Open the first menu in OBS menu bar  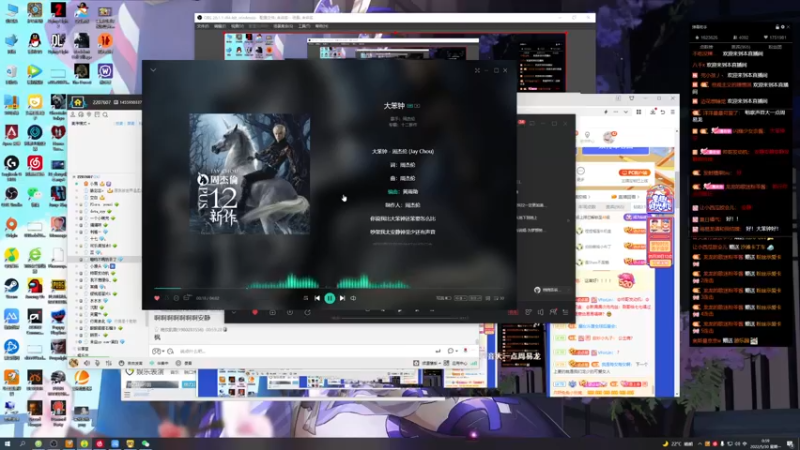tap(203, 26)
